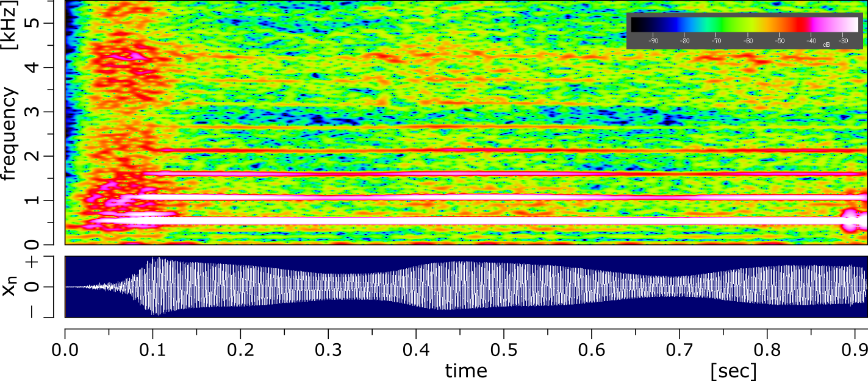Click the "frequency" vertical axis title
Viewport: 868px width, 381px height.
click(x=10, y=134)
